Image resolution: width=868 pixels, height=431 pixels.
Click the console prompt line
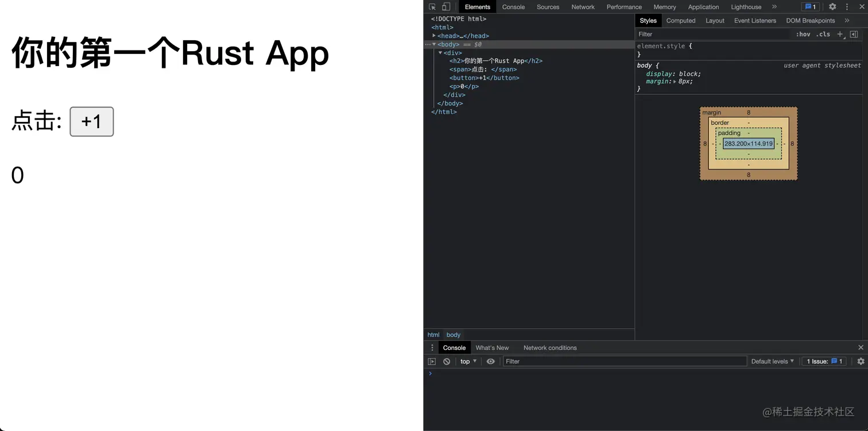(645, 374)
